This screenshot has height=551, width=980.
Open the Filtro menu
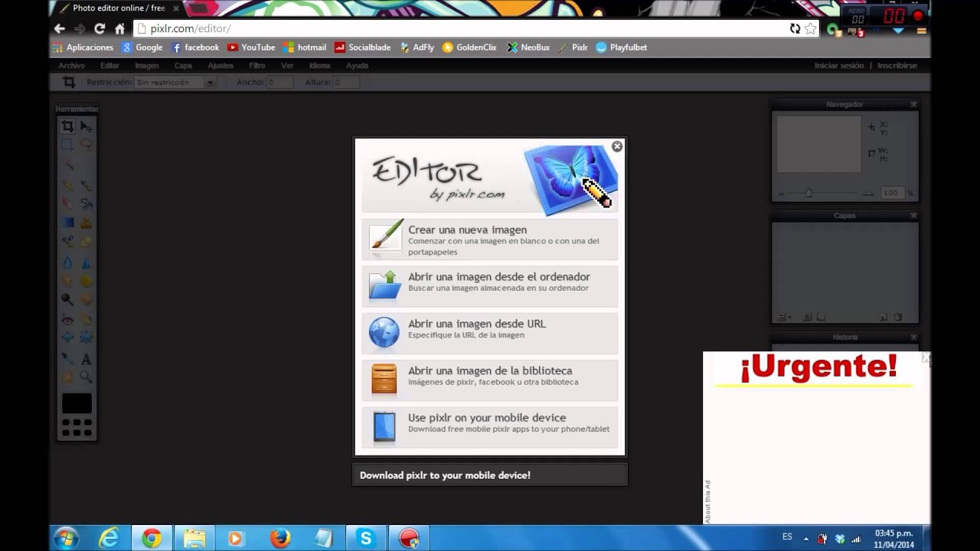(257, 66)
